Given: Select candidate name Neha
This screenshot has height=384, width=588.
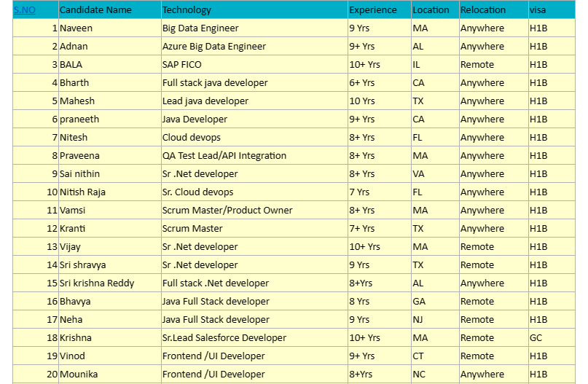Looking at the screenshot, I should (x=71, y=320).
